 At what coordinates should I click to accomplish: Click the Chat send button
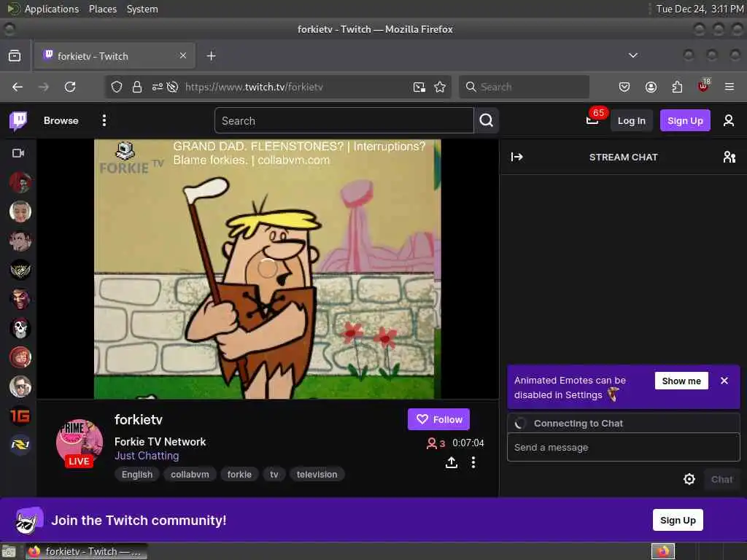tap(721, 479)
